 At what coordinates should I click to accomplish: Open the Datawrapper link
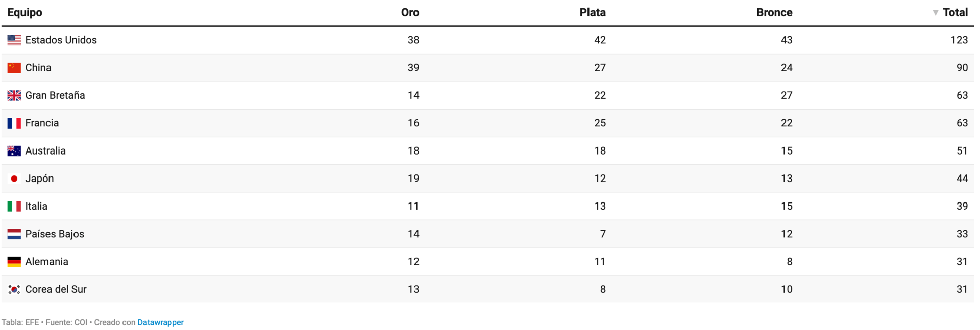tap(160, 322)
